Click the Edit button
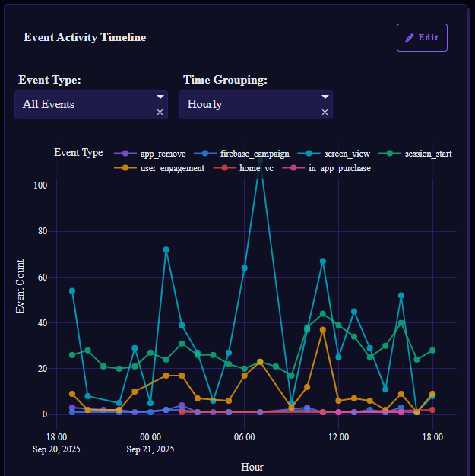The height and width of the screenshot is (476, 475). click(x=422, y=38)
